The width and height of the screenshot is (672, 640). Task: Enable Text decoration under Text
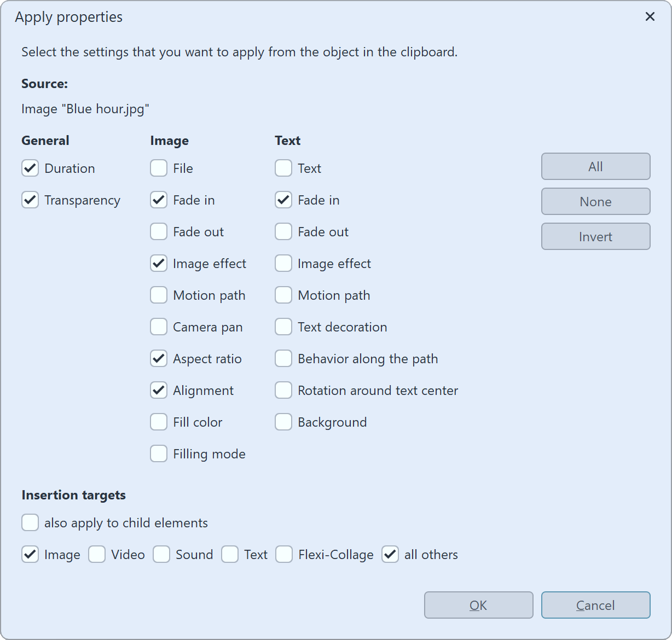(x=283, y=327)
